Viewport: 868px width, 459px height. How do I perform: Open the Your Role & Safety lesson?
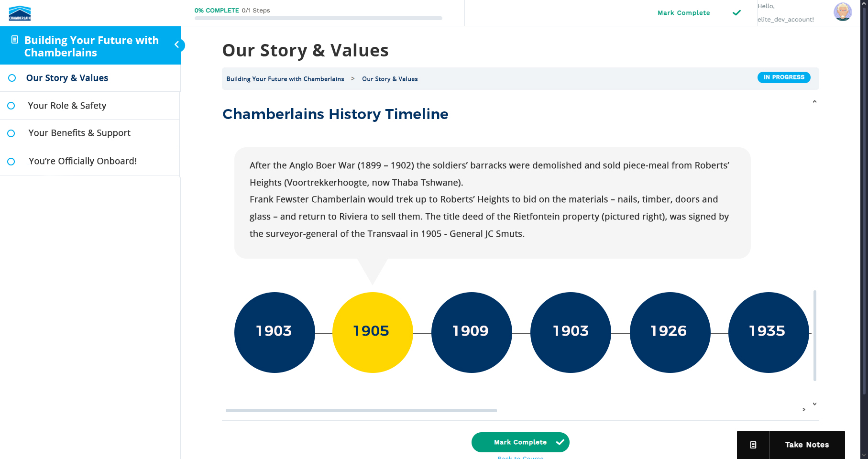[67, 106]
